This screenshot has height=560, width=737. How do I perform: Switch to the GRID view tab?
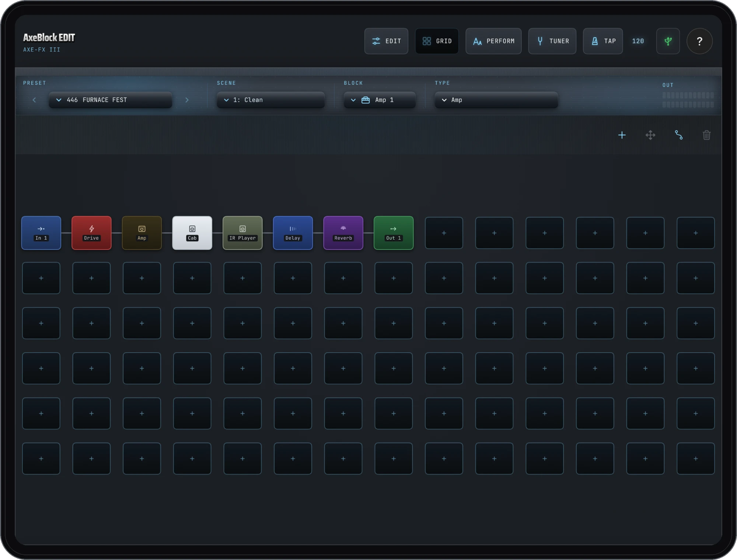click(x=437, y=41)
